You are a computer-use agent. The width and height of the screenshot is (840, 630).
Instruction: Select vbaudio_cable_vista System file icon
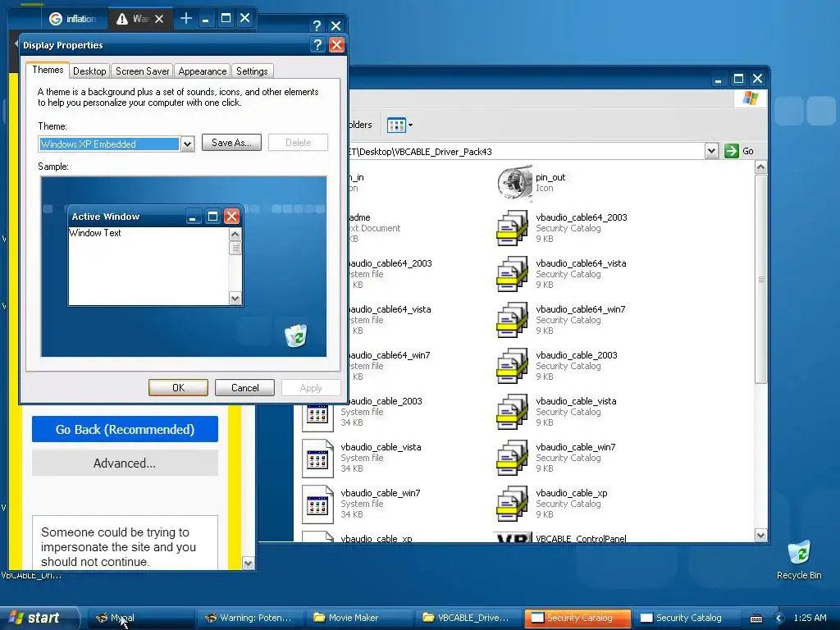click(317, 459)
